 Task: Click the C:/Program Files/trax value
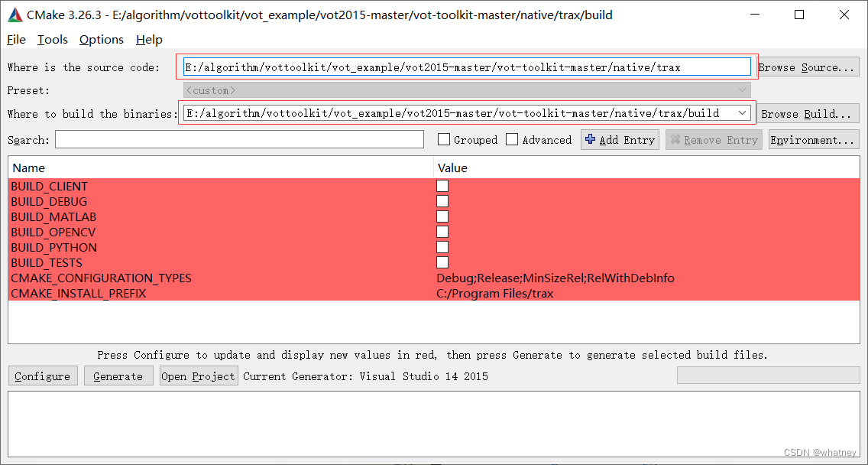coord(495,293)
